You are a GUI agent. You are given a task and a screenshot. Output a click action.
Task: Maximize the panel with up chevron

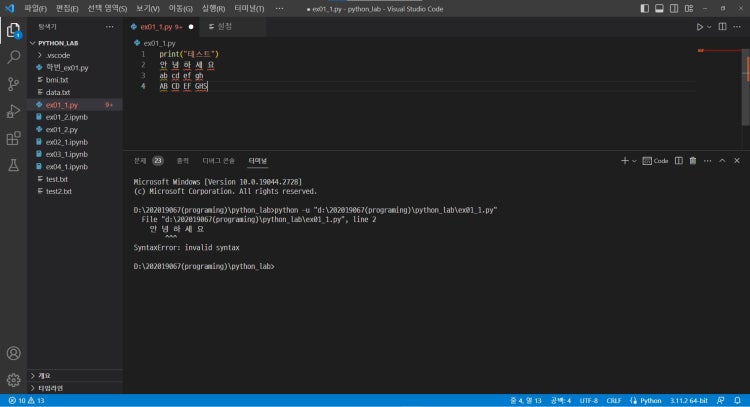click(x=722, y=161)
